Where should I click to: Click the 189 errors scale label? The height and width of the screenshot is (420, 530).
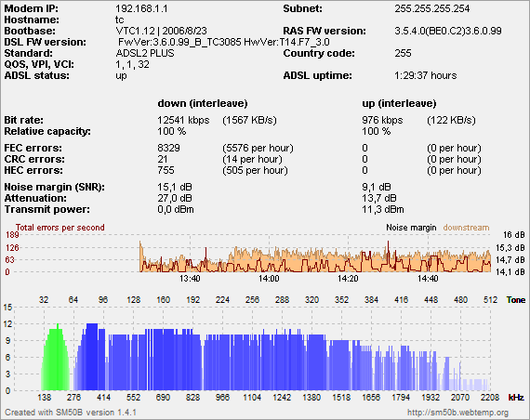[x=12, y=235]
